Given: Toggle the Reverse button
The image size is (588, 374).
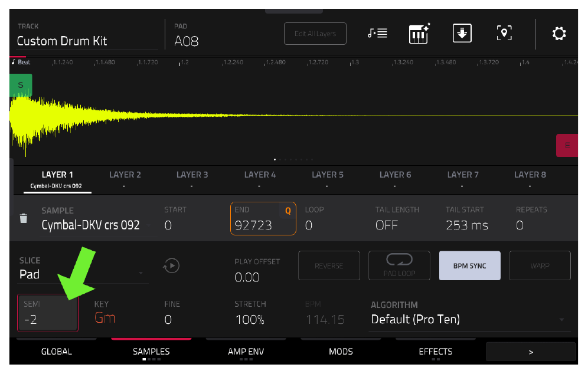Looking at the screenshot, I should point(329,265).
